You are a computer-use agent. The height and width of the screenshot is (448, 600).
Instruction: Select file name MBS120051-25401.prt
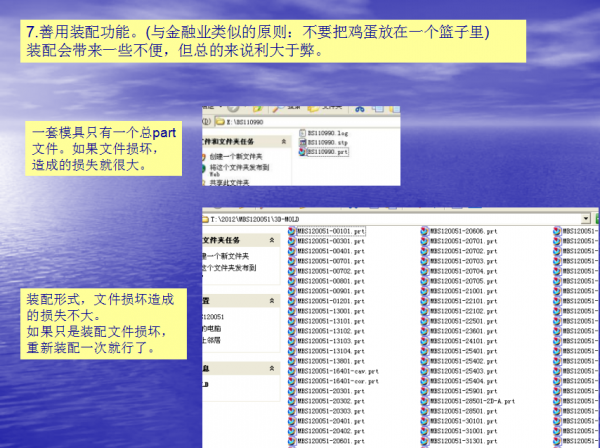pos(464,351)
